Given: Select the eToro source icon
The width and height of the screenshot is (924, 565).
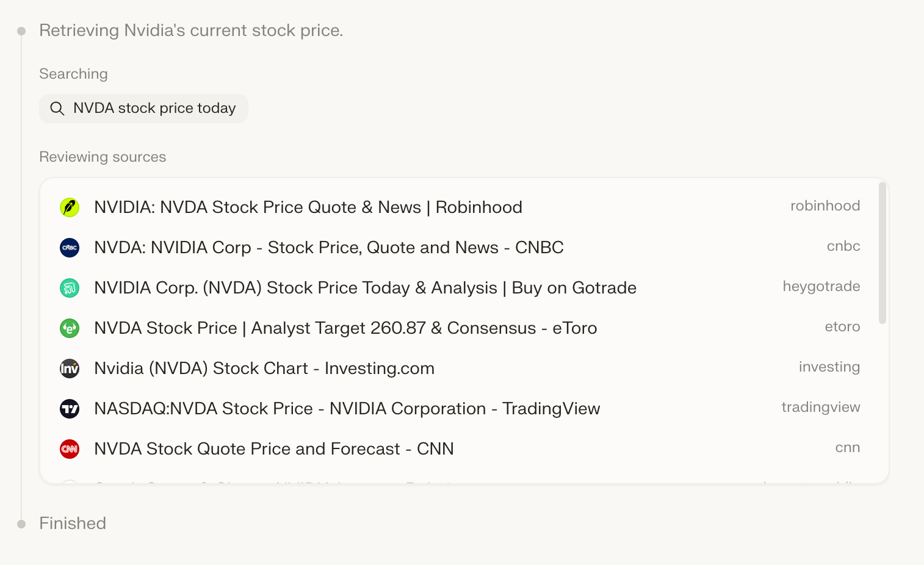Looking at the screenshot, I should (x=70, y=328).
